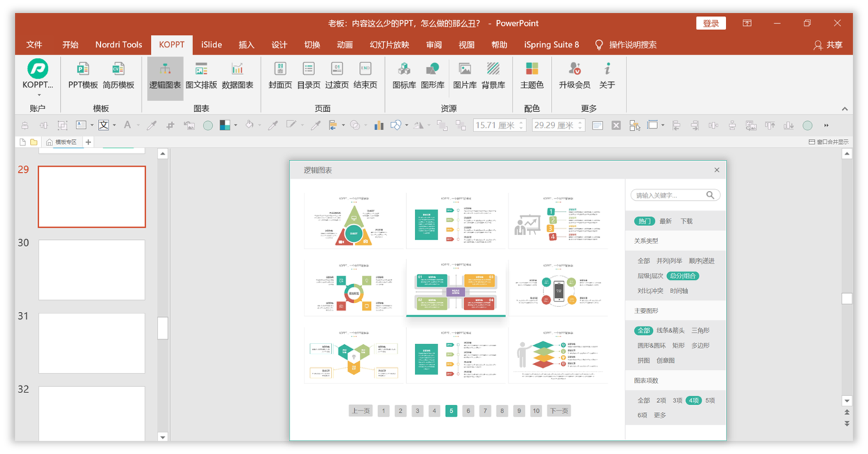The width and height of the screenshot is (868, 454).
Task: Select 顺序|递进 relation type
Action: [x=701, y=261]
